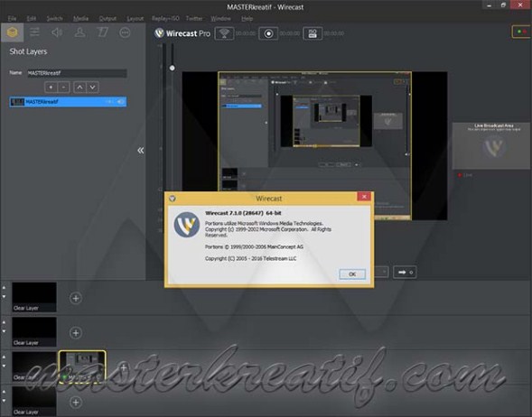The image size is (532, 417).
Task: Add shot to second master layer
Action: (76, 333)
